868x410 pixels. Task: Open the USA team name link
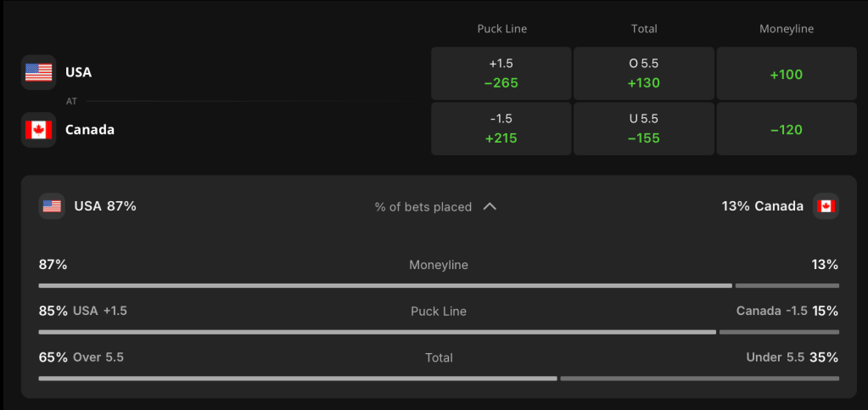point(79,72)
